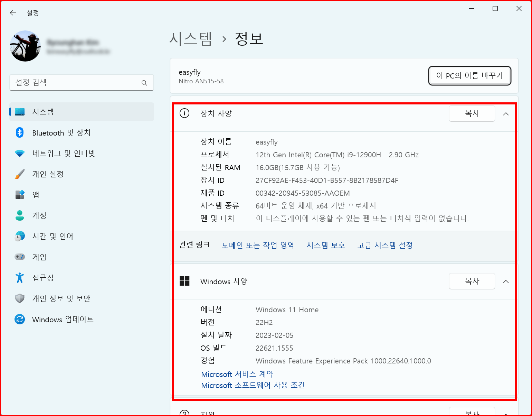This screenshot has height=416, width=532.
Task: Click the 제품 ID value 00342-20945-53085-AAOEM
Action: 303,193
